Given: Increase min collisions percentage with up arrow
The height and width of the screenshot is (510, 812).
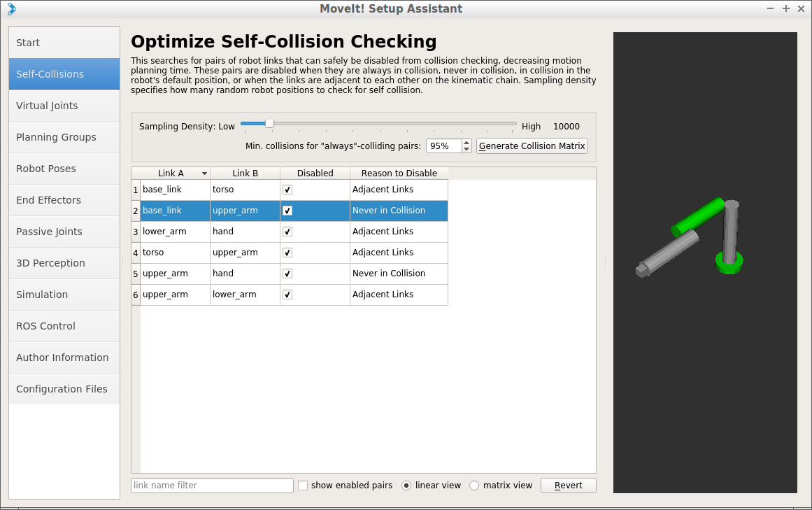Looking at the screenshot, I should (x=466, y=143).
